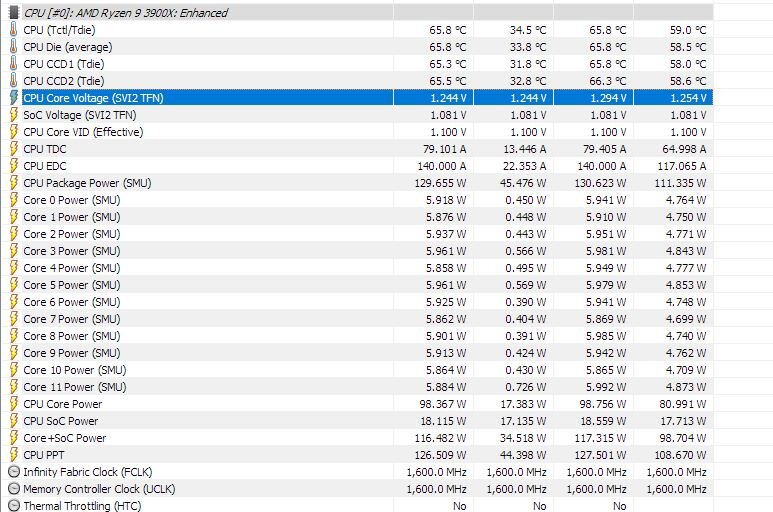Click the 1.294 V maximum voltage cell

(x=608, y=98)
